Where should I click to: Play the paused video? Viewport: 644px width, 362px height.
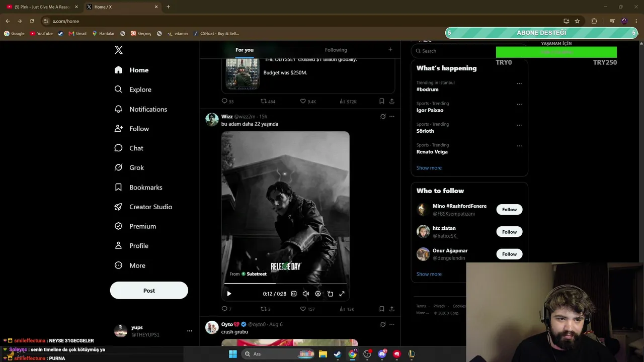point(229,294)
